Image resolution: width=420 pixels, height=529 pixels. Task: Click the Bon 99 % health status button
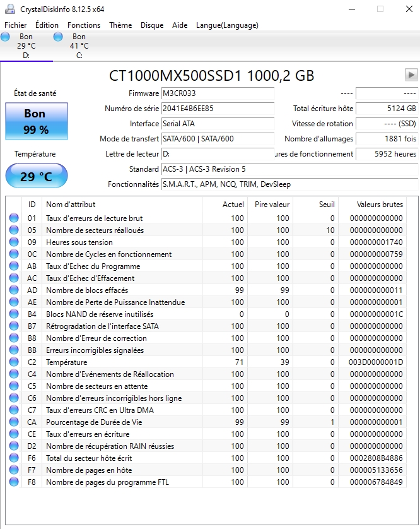pos(37,121)
